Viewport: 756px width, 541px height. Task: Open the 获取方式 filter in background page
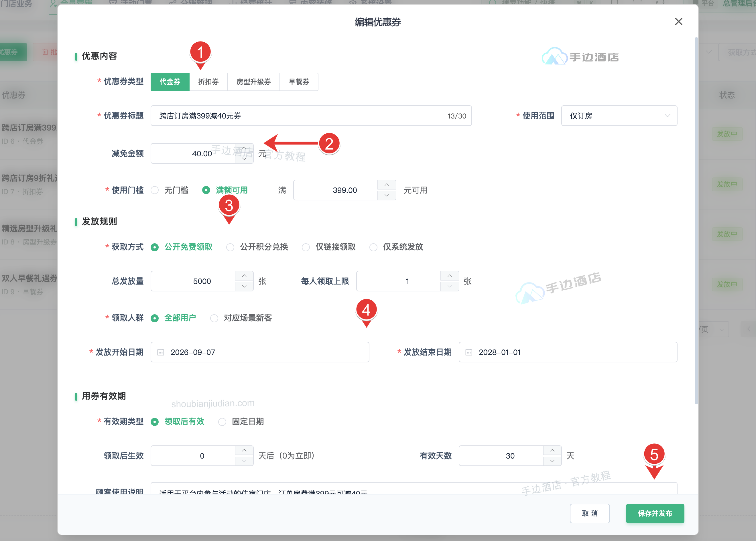click(737, 52)
